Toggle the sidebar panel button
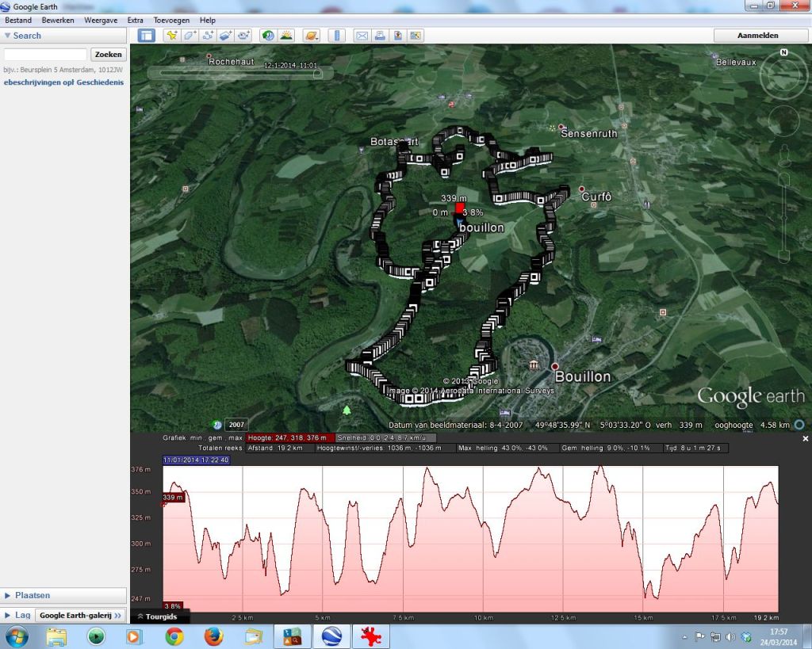The width and height of the screenshot is (812, 649). click(x=146, y=36)
